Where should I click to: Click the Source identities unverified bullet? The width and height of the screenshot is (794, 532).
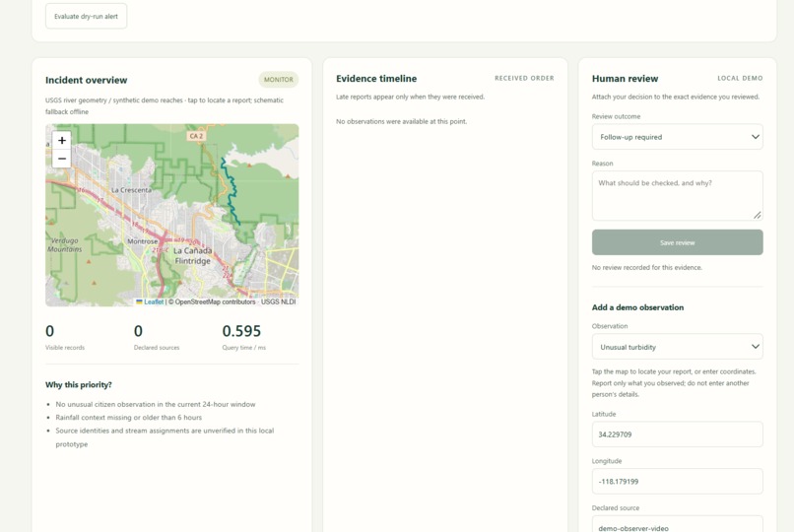[165, 437]
